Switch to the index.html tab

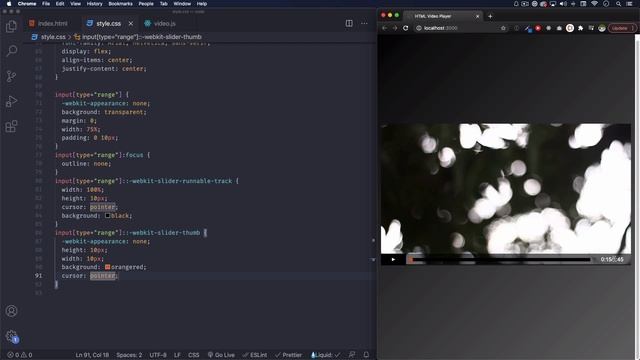(x=48, y=23)
